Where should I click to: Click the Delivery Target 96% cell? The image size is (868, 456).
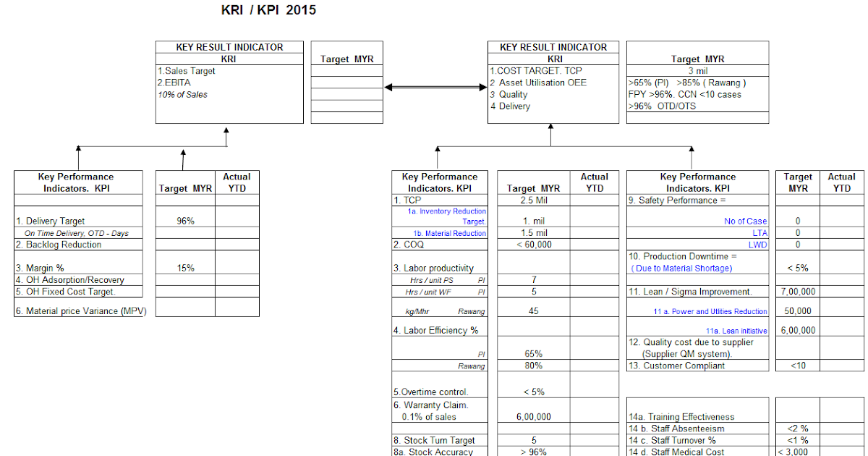pos(184,221)
